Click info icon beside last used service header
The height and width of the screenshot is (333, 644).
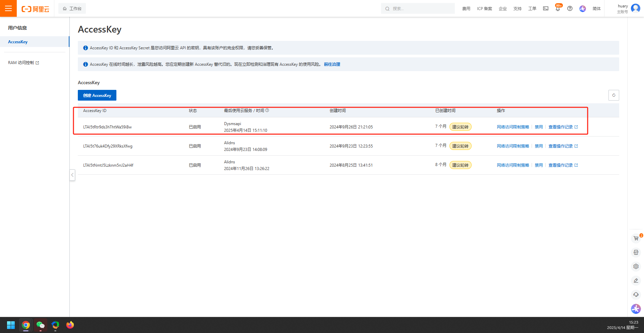[267, 110]
